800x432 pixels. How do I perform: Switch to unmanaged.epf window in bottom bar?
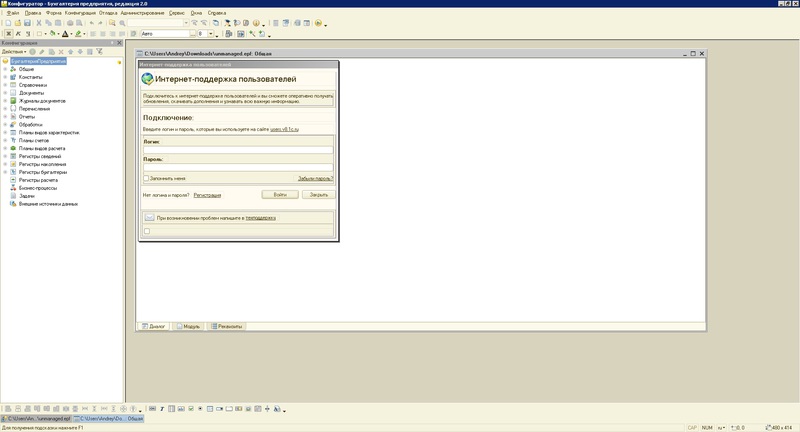36,418
